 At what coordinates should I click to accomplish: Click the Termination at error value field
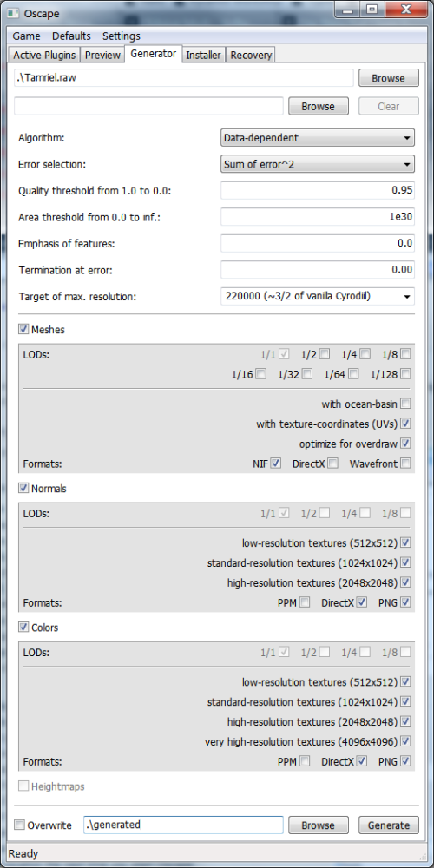(317, 270)
